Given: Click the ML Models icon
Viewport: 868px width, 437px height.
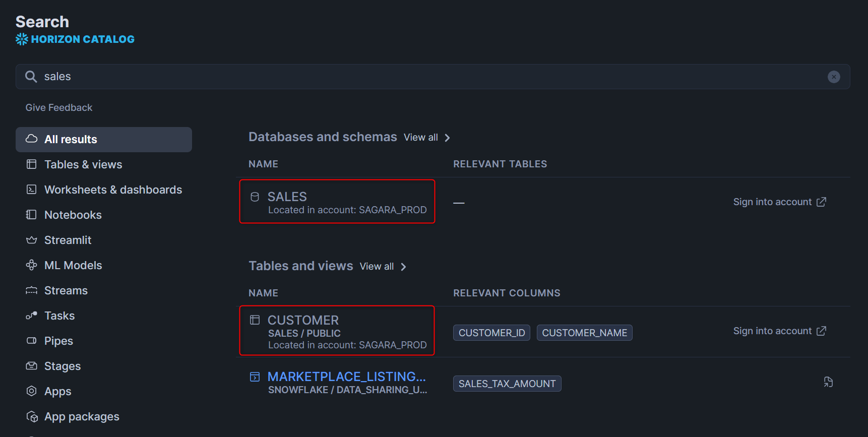Looking at the screenshot, I should pos(32,265).
